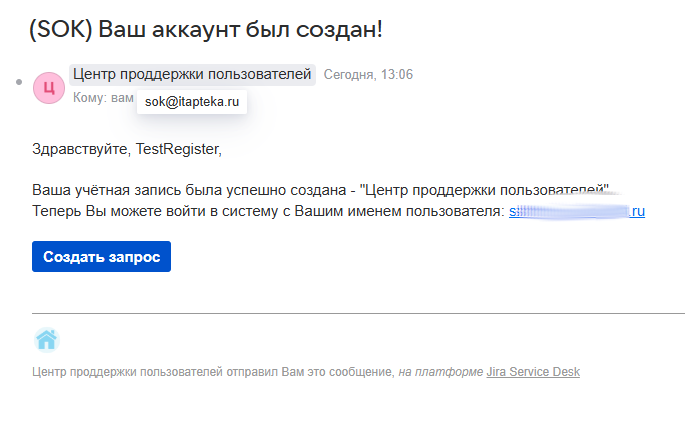Open the blurred username email link

(x=577, y=211)
